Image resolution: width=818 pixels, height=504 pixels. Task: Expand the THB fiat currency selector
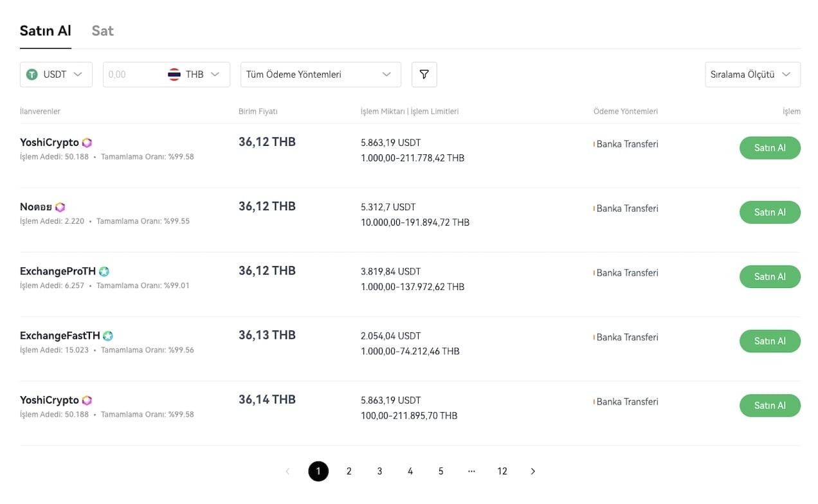[198, 75]
